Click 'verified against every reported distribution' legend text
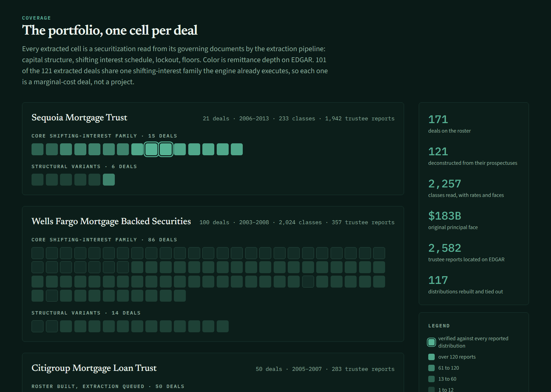This screenshot has height=392, width=551. pos(473,342)
